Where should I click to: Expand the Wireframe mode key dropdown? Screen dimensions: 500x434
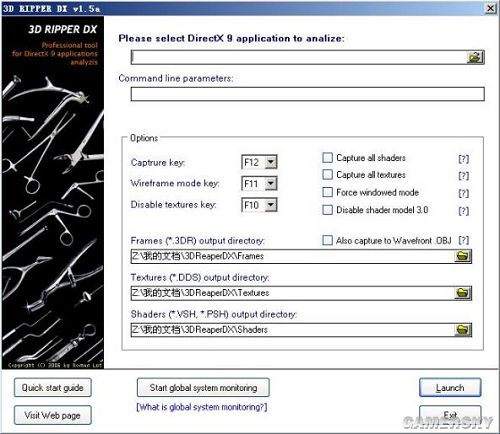(271, 183)
